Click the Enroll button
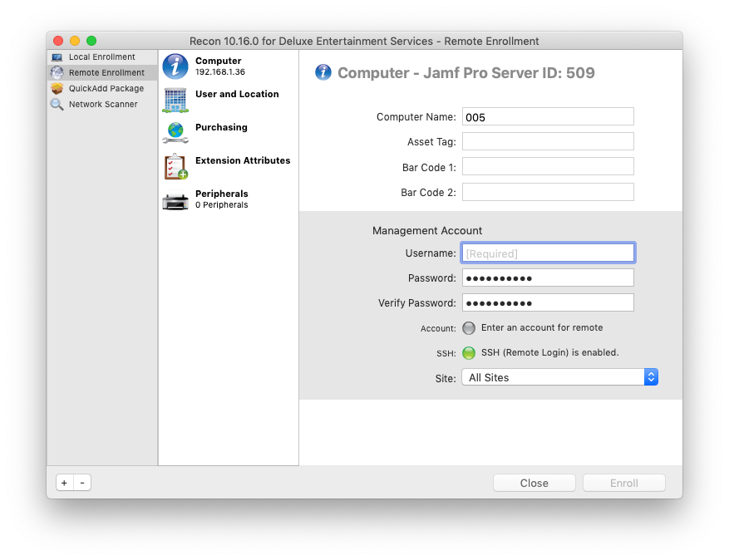 coord(624,483)
